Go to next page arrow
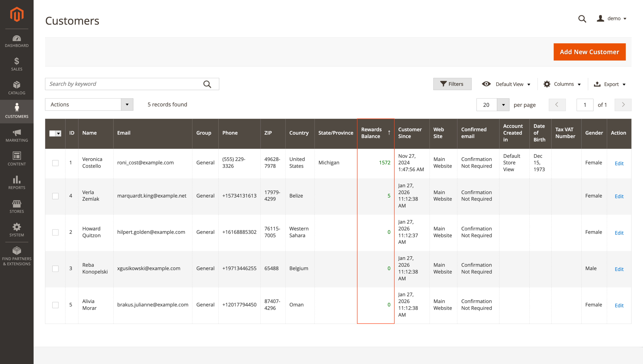 (623, 105)
